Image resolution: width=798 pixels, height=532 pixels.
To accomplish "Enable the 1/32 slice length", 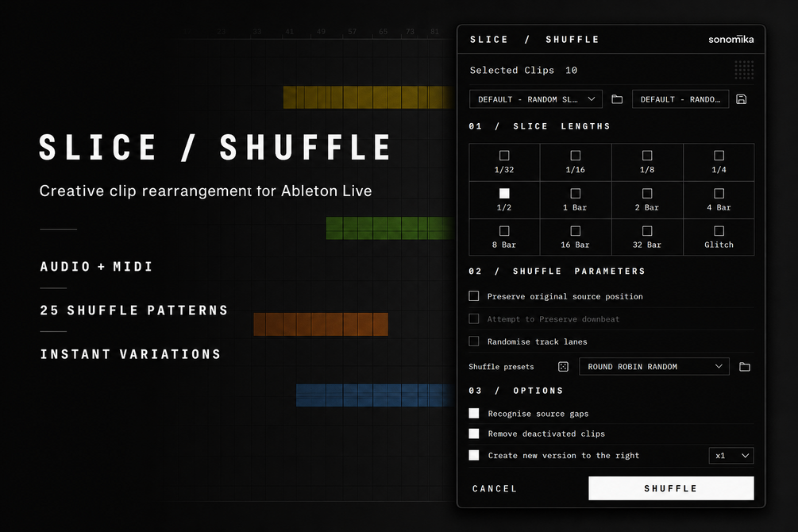I will [x=504, y=156].
